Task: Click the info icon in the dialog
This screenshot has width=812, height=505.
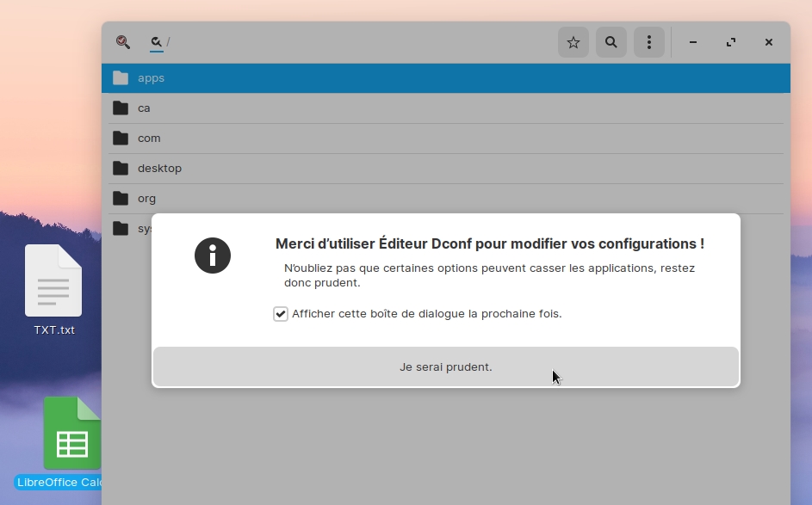Action: [x=213, y=256]
